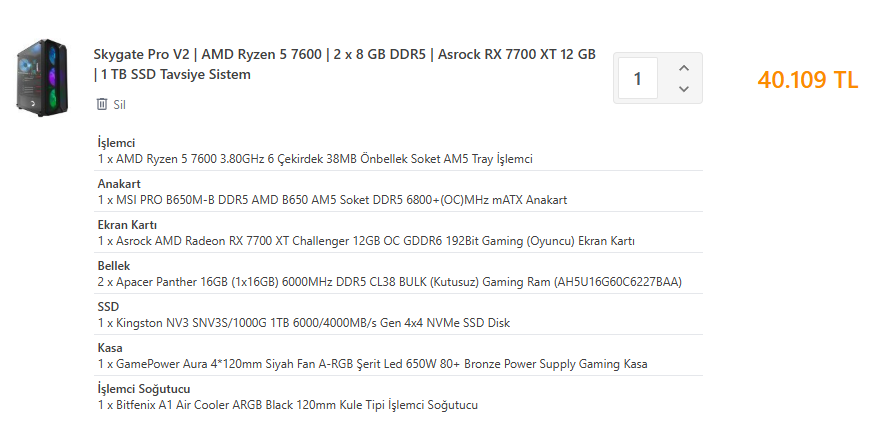
Task: Click the Asrock Radeon RX 7700 XT line
Action: click(x=366, y=241)
